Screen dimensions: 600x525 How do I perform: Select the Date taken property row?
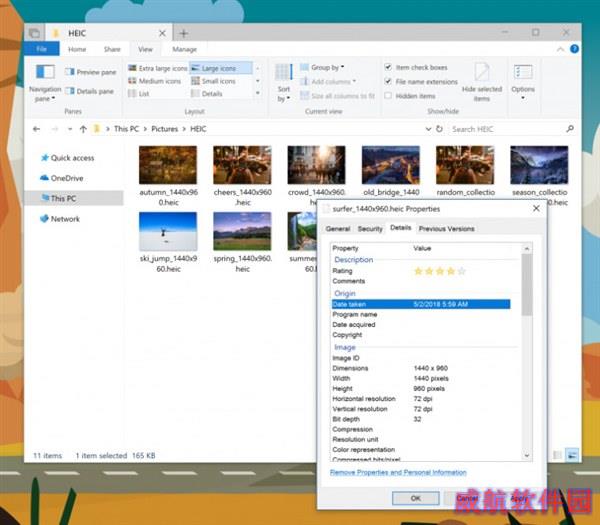pyautogui.click(x=421, y=304)
